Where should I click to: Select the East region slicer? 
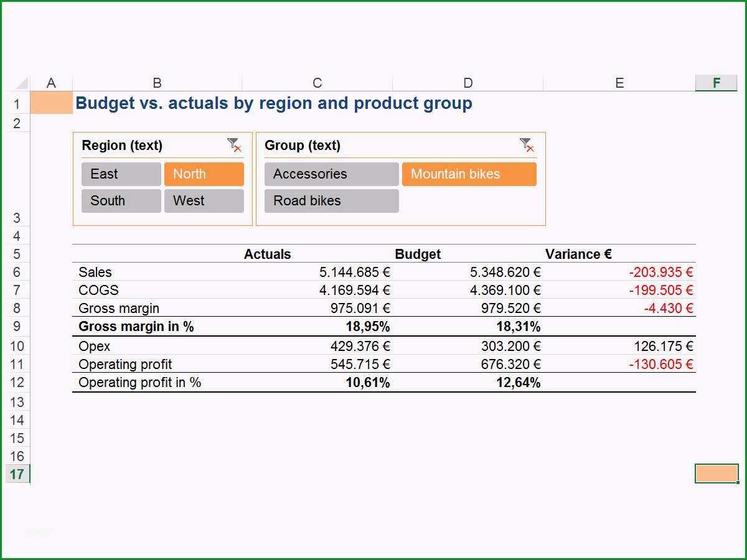[121, 174]
